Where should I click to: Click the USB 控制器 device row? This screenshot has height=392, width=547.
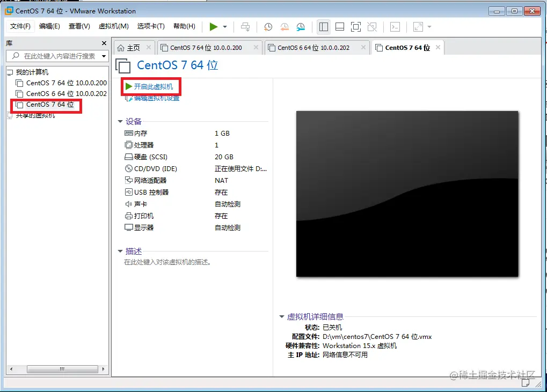(196, 193)
